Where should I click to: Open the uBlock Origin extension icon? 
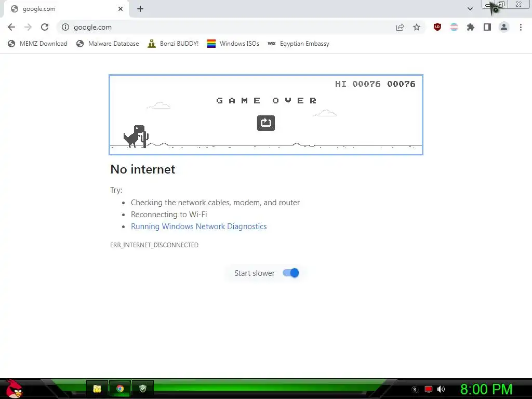coord(437,27)
